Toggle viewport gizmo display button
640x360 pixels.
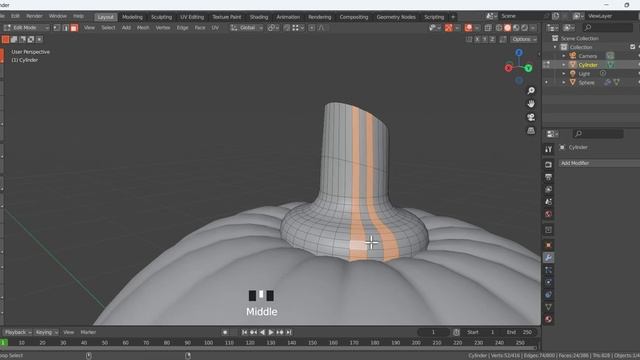449,28
